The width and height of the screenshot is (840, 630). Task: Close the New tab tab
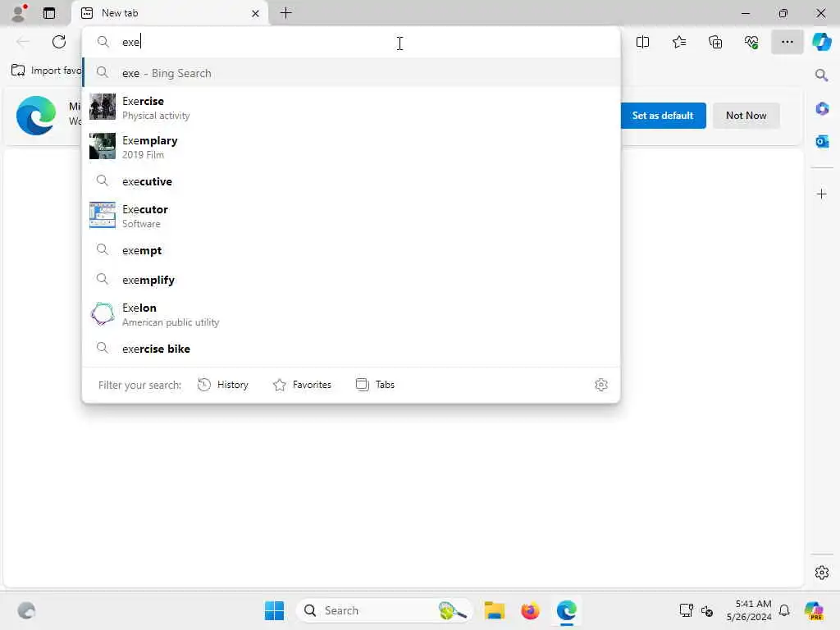click(x=255, y=13)
